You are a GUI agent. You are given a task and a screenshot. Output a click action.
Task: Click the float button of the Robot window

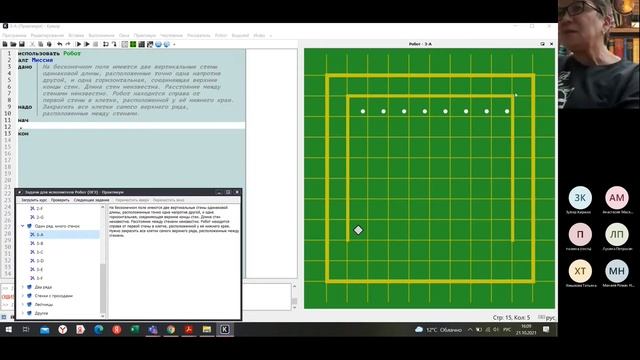click(x=542, y=44)
